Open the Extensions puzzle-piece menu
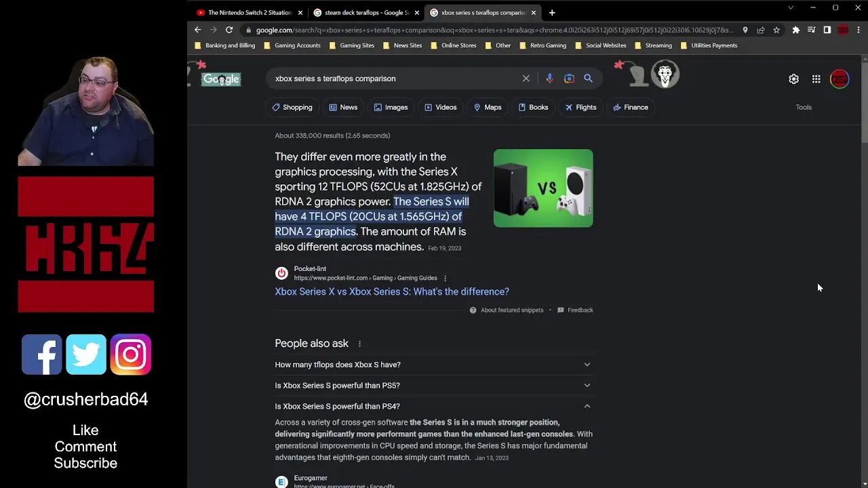Viewport: 868px width, 488px height. [796, 30]
